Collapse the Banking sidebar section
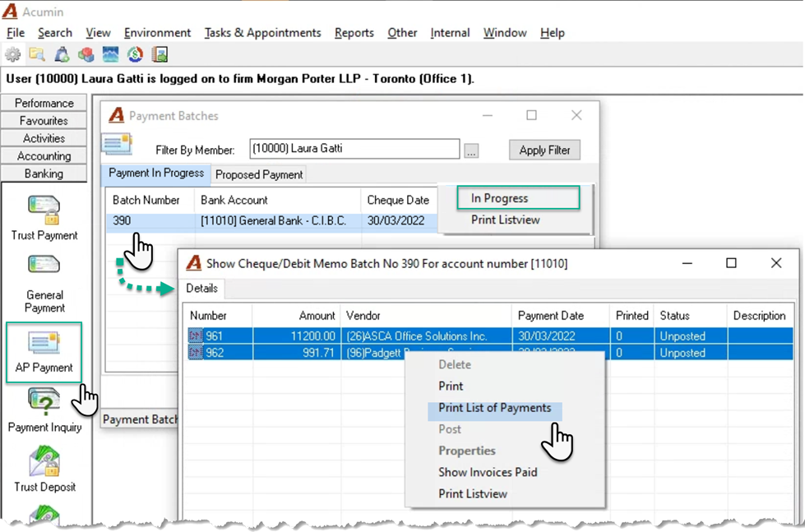Image resolution: width=805 pixels, height=532 pixels. click(x=44, y=173)
